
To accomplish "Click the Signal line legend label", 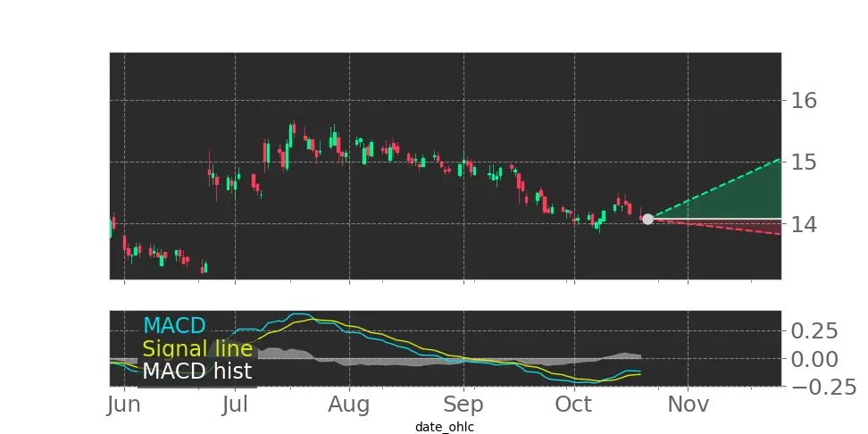I will pyautogui.click(x=197, y=349).
